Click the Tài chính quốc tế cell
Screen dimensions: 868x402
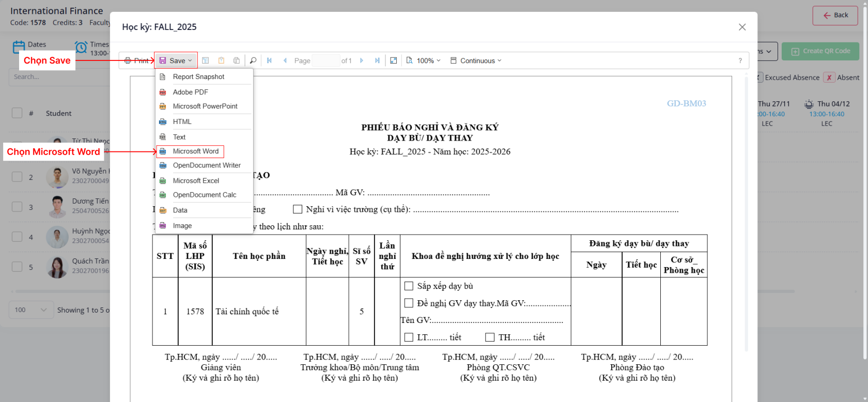(259, 312)
